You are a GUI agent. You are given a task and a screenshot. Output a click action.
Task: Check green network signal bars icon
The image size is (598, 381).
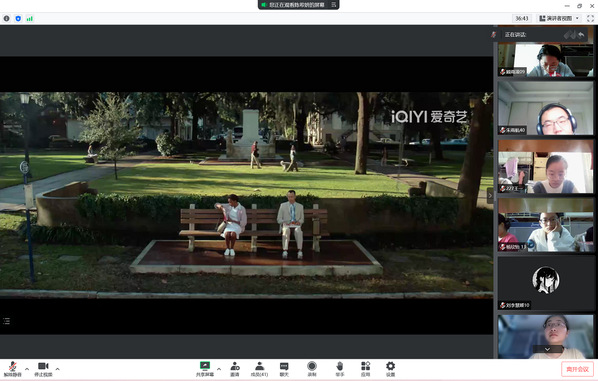point(29,18)
